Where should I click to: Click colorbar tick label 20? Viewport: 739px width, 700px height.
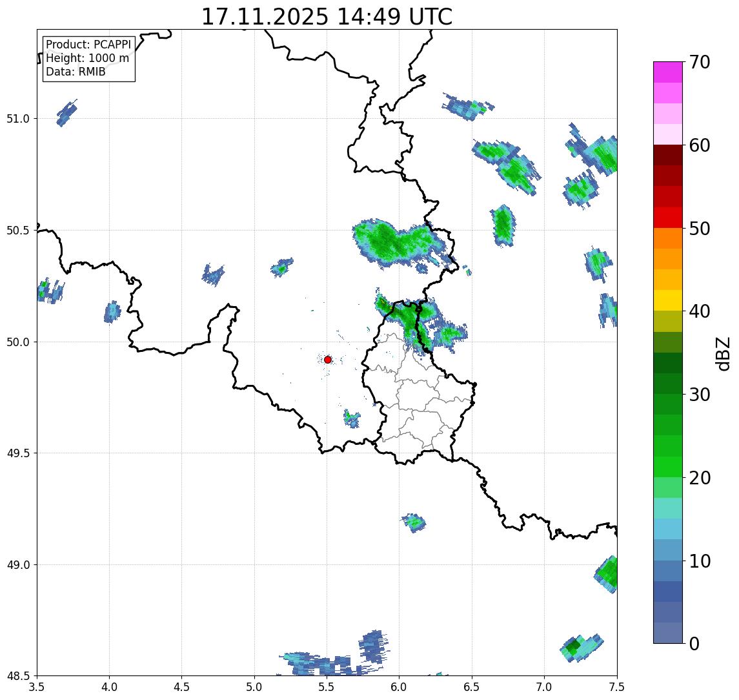pos(700,477)
